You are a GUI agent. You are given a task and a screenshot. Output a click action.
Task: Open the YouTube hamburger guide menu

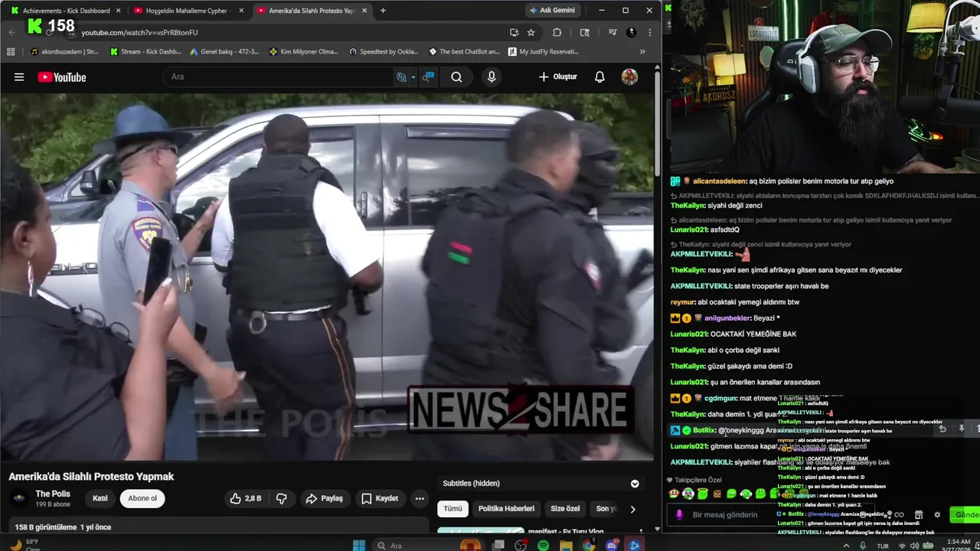pos(19,77)
